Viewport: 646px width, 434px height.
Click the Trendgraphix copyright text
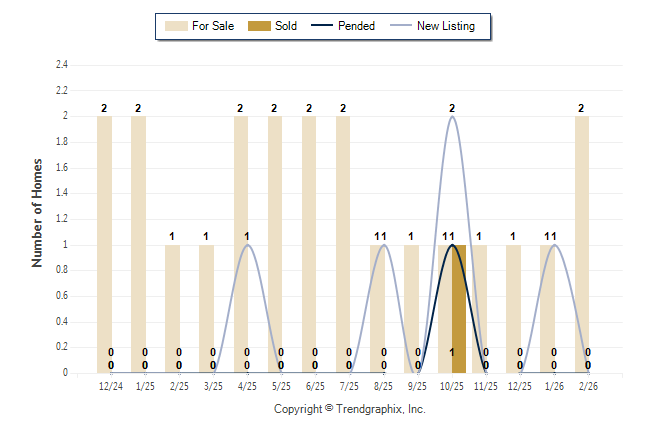click(350, 410)
